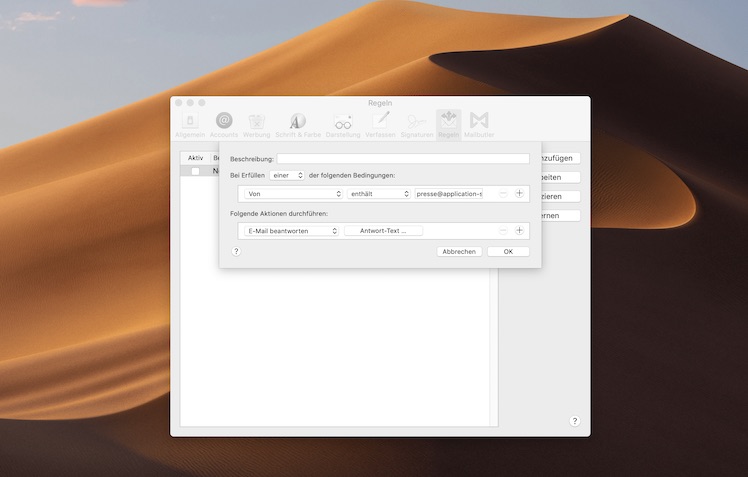
Task: Confirm the rule with OK
Action: click(508, 252)
